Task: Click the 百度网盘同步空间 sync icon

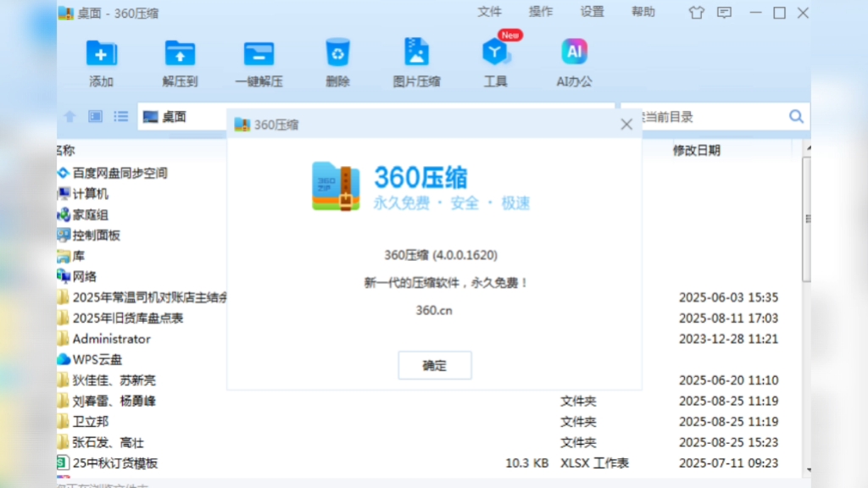Action: tap(64, 173)
